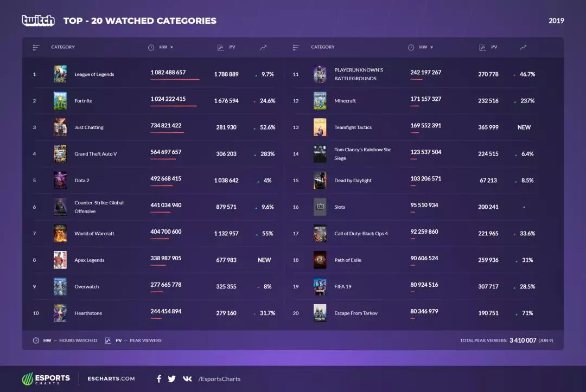
Task: Click the 2019 year label
Action: pyautogui.click(x=556, y=21)
